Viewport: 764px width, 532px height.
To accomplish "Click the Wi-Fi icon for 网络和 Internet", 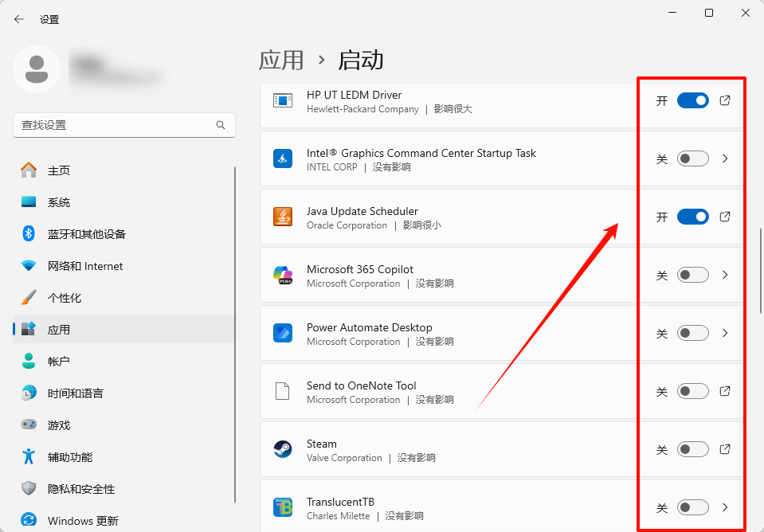I will point(29,266).
